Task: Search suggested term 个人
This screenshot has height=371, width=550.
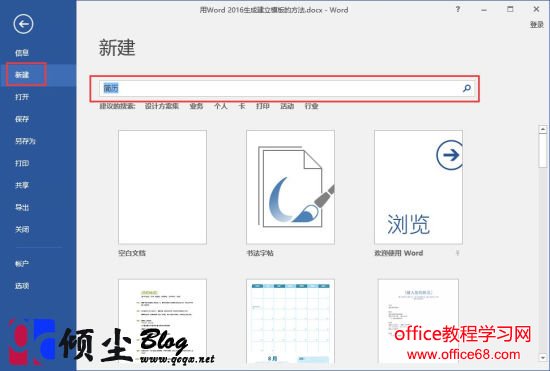Action: 221,106
